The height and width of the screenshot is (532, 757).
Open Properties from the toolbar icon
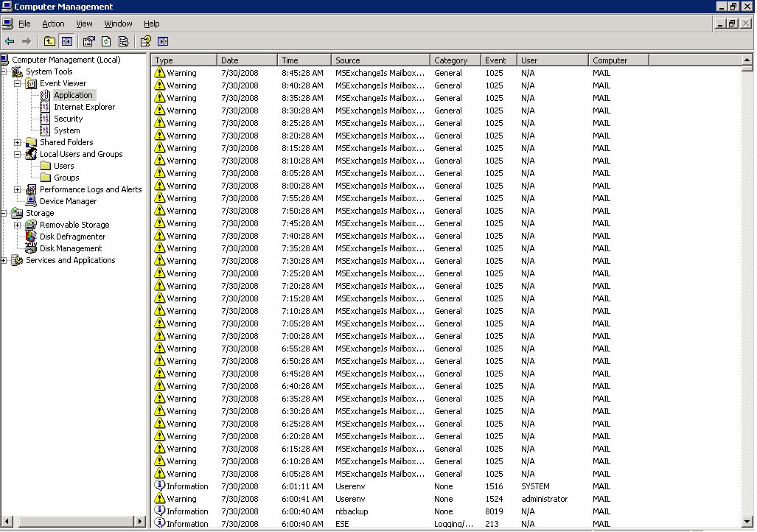[89, 41]
